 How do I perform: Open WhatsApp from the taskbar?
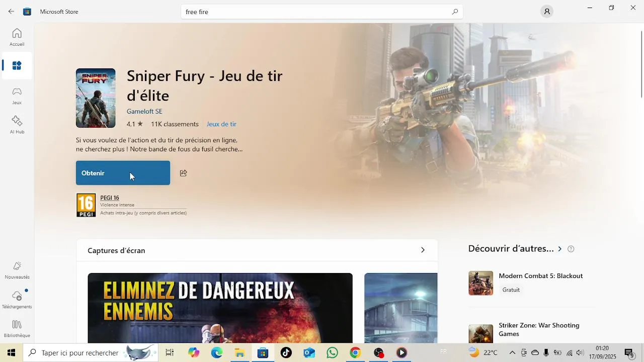click(332, 352)
